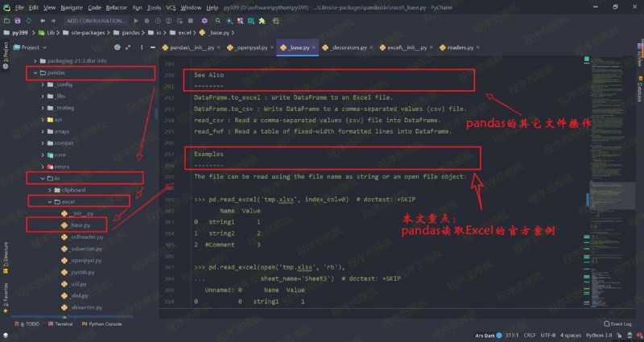Hide the Project panel with minus icon

[153, 47]
